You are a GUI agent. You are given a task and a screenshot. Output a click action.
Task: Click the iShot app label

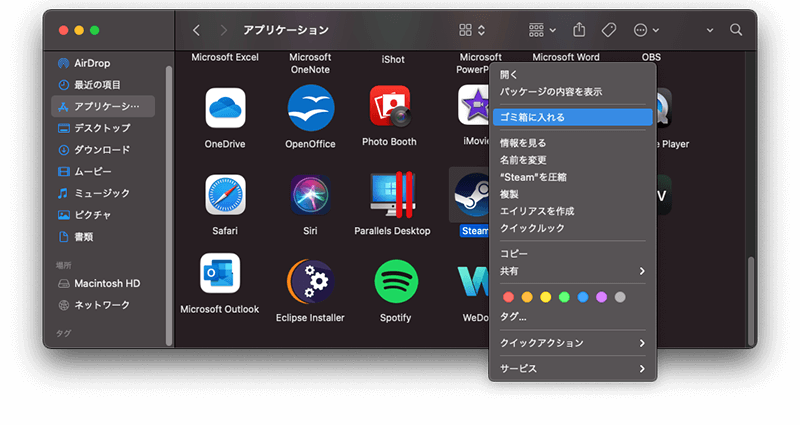tap(393, 60)
